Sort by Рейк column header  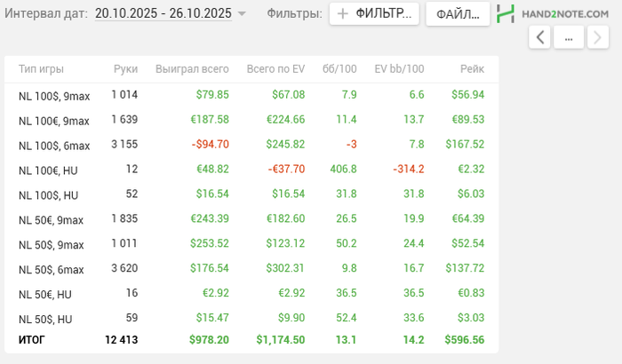click(472, 69)
